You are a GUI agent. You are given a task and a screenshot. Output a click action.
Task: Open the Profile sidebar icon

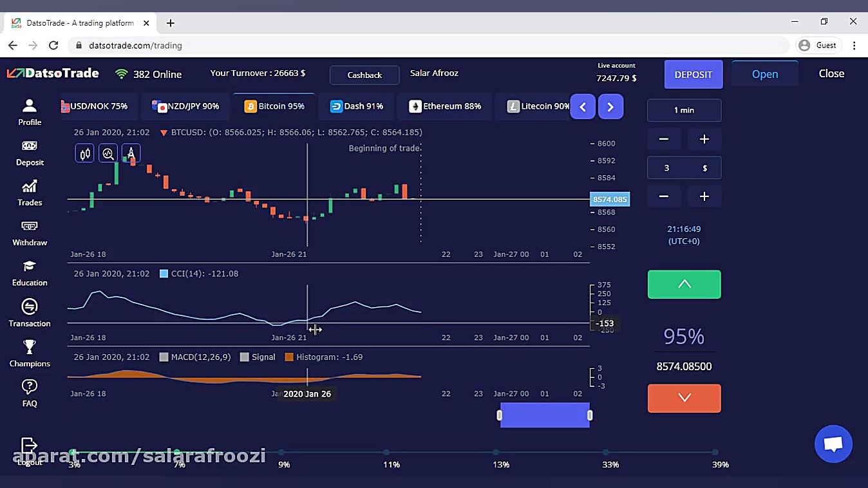coord(29,106)
